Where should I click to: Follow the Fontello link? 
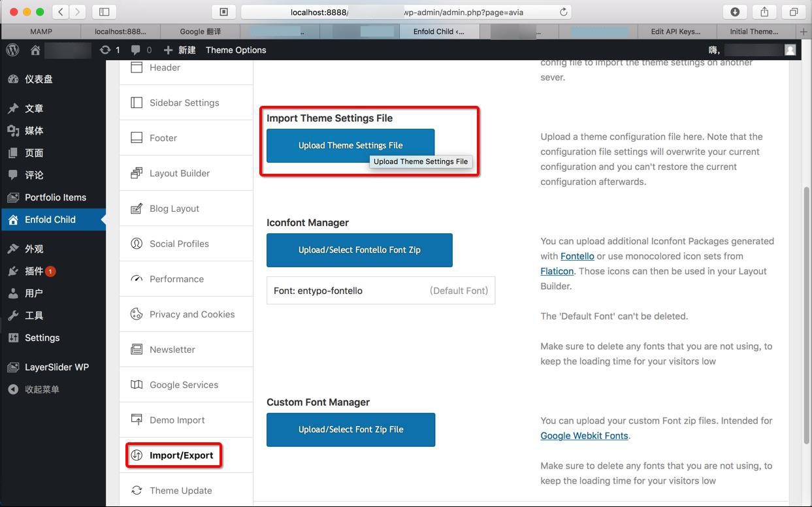point(577,256)
